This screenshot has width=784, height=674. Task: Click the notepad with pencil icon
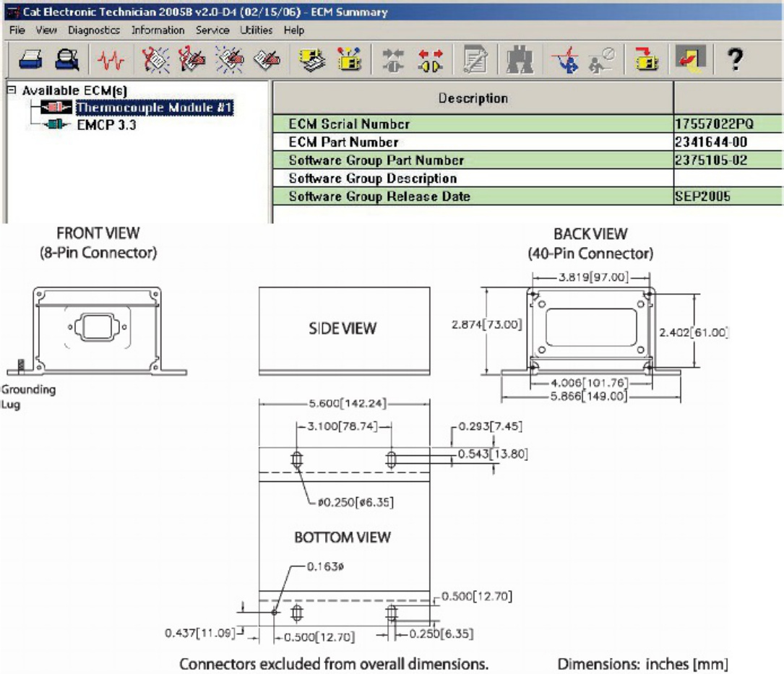click(x=475, y=60)
